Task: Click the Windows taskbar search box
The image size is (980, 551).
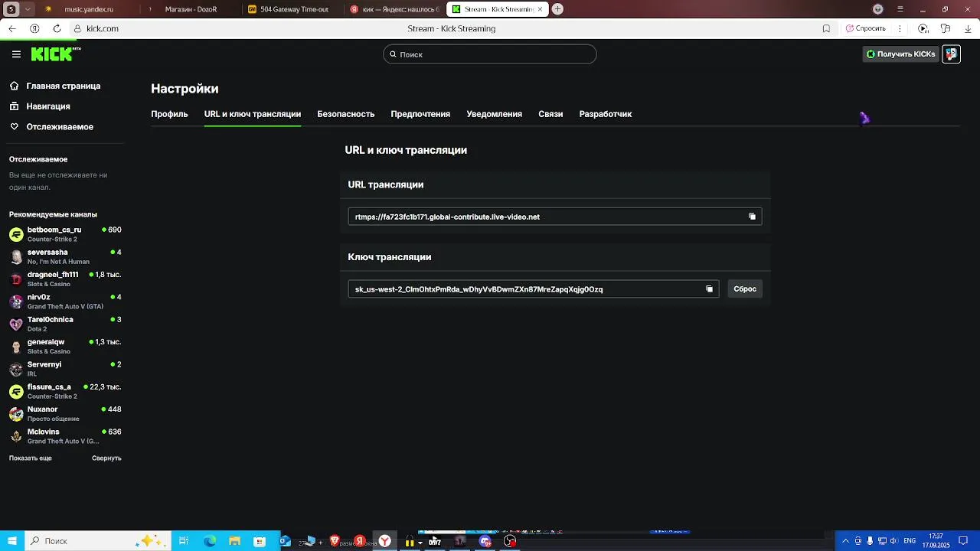Action: pos(96,541)
